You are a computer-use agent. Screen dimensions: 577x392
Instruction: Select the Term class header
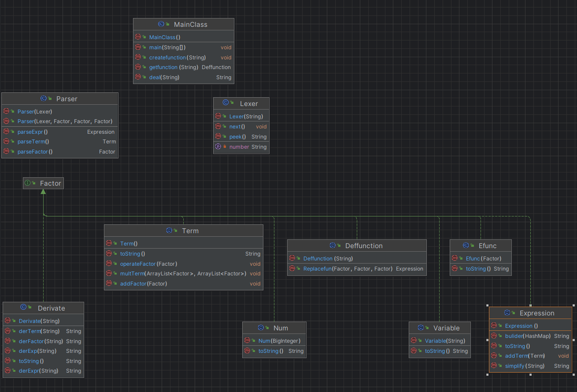tap(184, 231)
